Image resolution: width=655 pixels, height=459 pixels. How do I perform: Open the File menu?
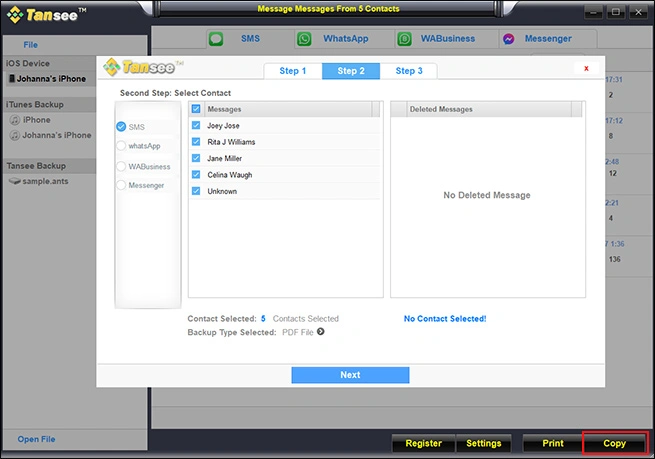[x=30, y=45]
